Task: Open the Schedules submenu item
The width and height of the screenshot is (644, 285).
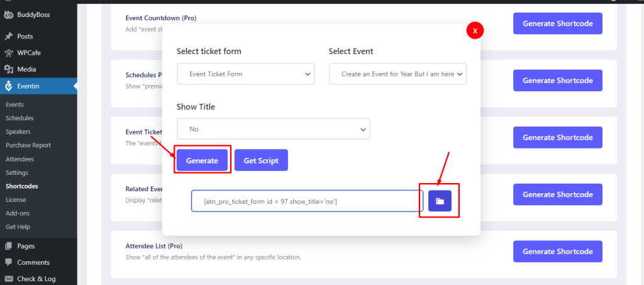Action: pyautogui.click(x=19, y=118)
